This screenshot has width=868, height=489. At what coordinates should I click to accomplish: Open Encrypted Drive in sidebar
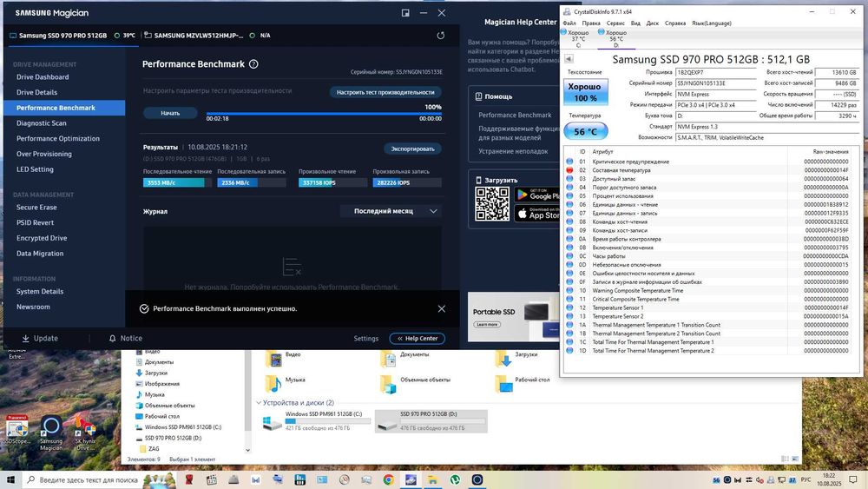42,238
